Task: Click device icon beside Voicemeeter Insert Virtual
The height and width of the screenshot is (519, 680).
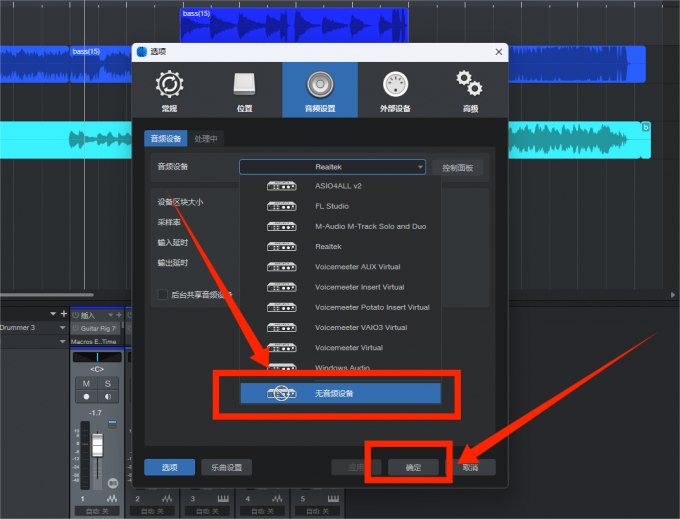Action: [x=281, y=287]
